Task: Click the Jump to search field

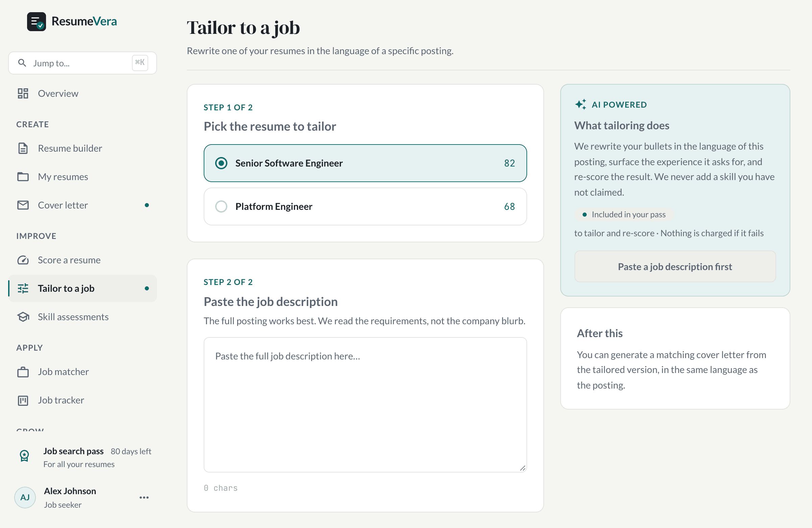Action: (x=83, y=63)
